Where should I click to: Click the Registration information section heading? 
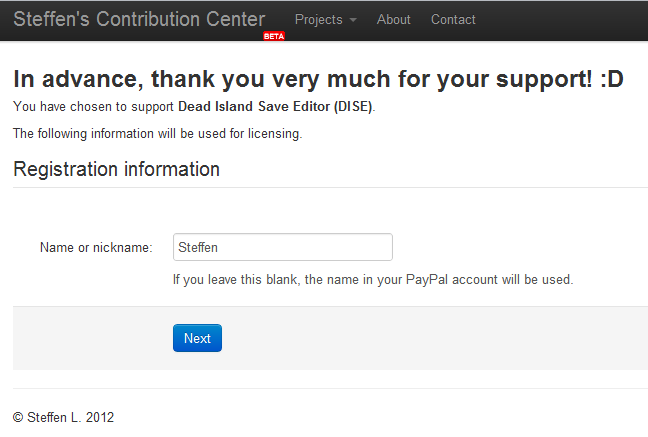click(x=116, y=169)
